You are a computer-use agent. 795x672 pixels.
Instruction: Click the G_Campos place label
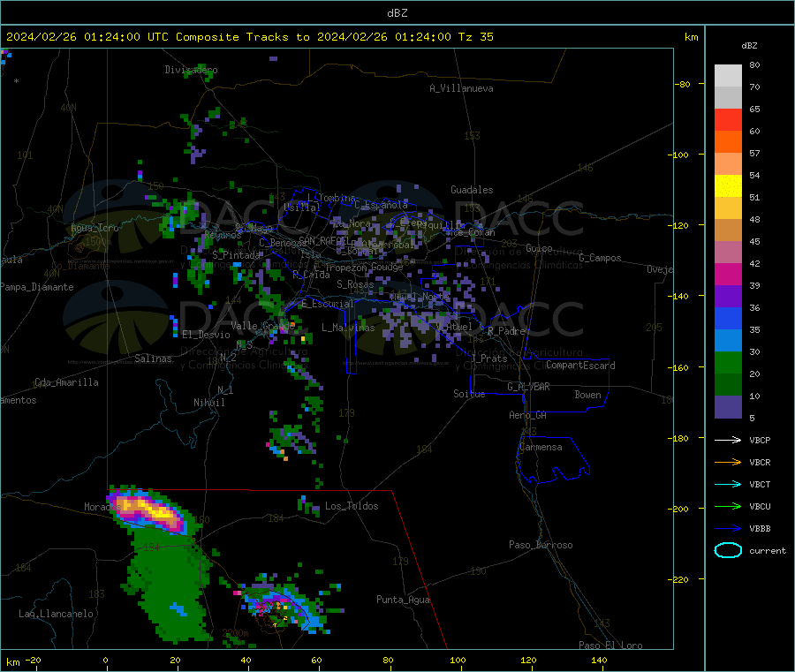pyautogui.click(x=601, y=258)
